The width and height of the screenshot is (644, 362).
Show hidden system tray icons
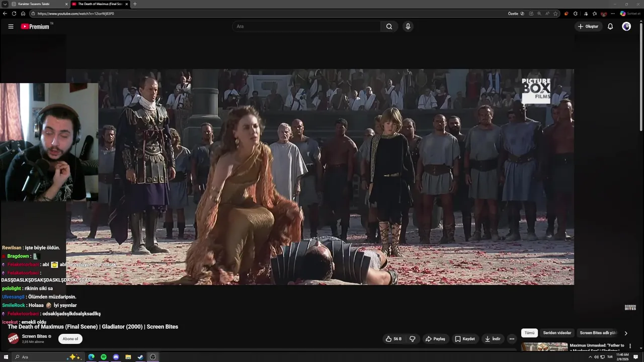pyautogui.click(x=590, y=357)
